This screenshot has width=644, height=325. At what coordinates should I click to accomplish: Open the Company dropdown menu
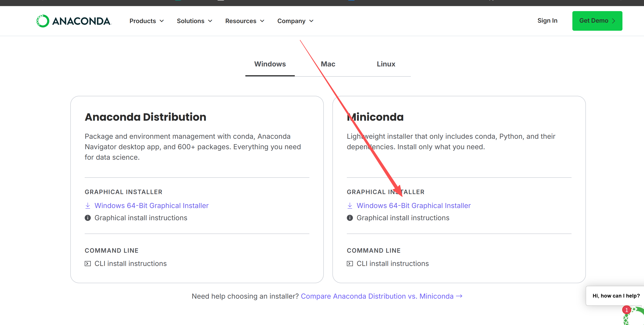click(295, 21)
